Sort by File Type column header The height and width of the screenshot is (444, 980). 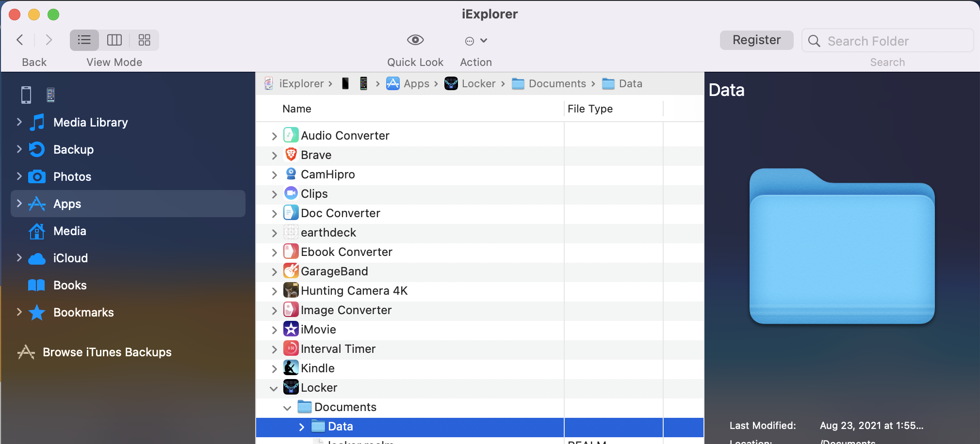click(x=590, y=109)
